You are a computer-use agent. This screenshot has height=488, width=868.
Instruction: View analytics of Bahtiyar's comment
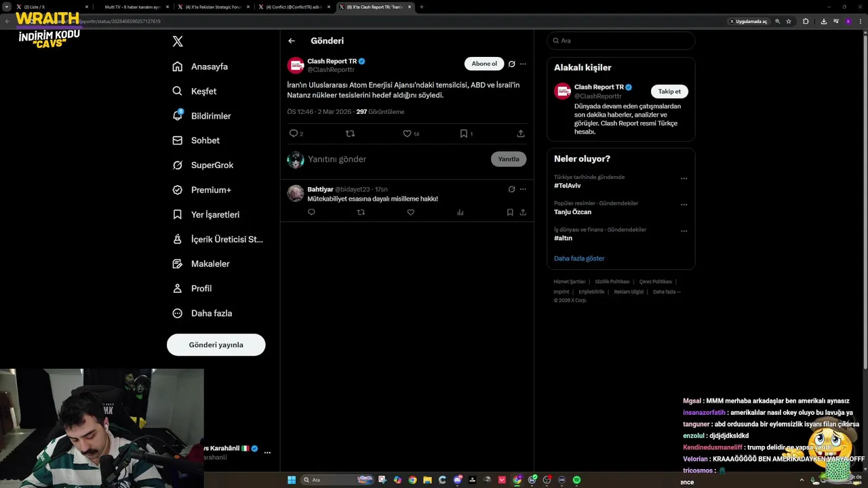point(460,212)
